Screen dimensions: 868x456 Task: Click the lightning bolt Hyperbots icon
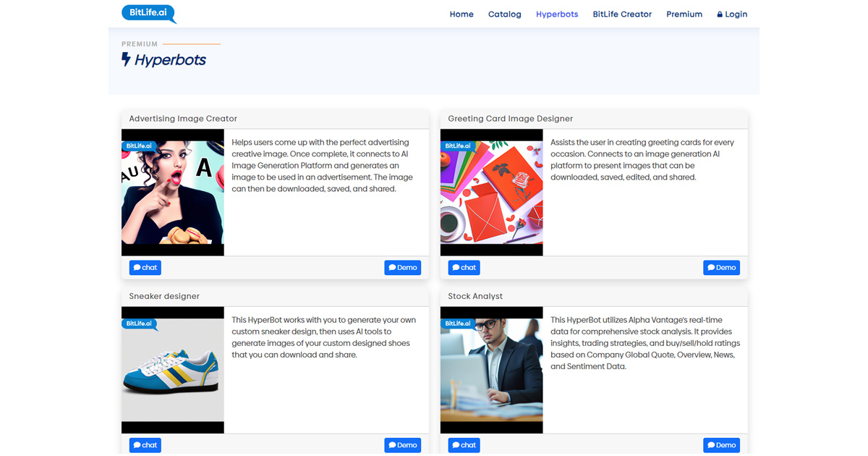[x=127, y=59]
